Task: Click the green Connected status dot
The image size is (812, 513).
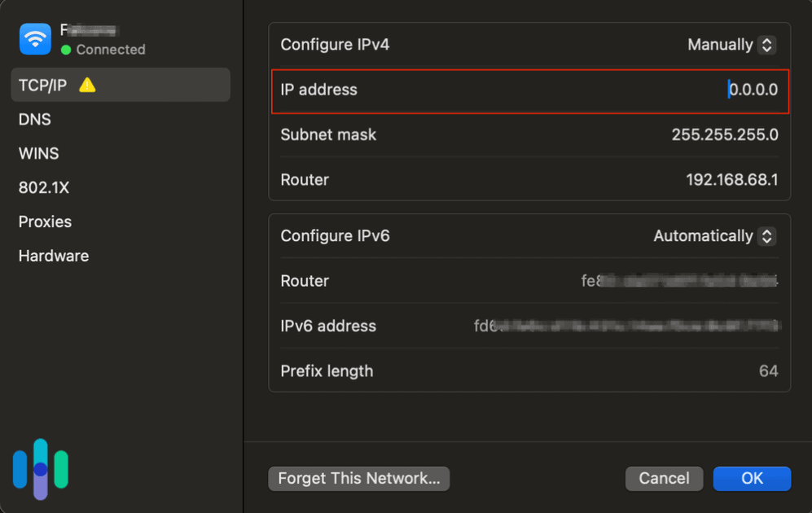Action: coord(68,50)
